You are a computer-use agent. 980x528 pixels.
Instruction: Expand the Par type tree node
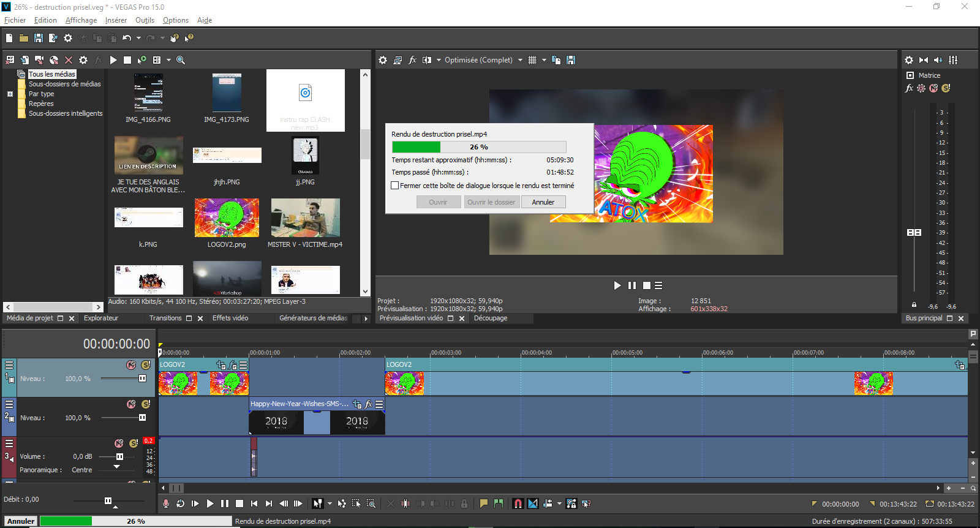click(x=10, y=94)
